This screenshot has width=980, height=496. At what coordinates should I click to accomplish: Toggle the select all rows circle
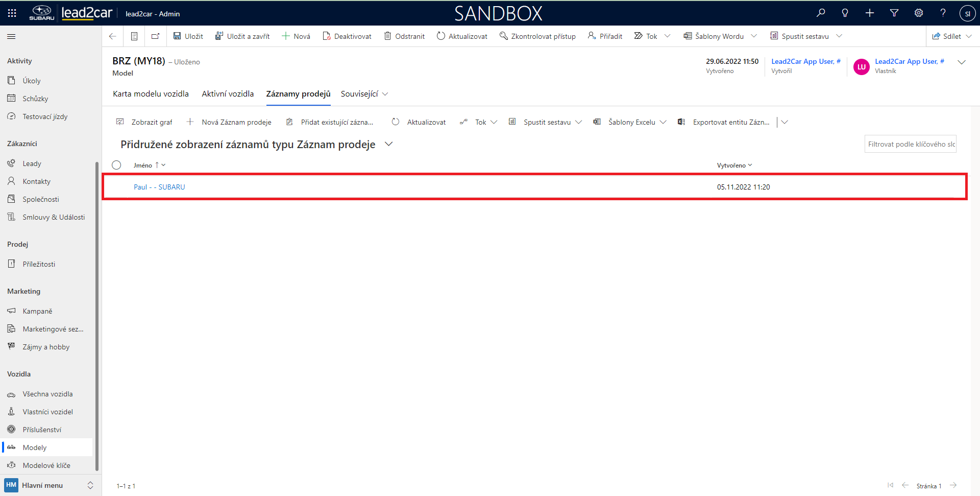[116, 165]
